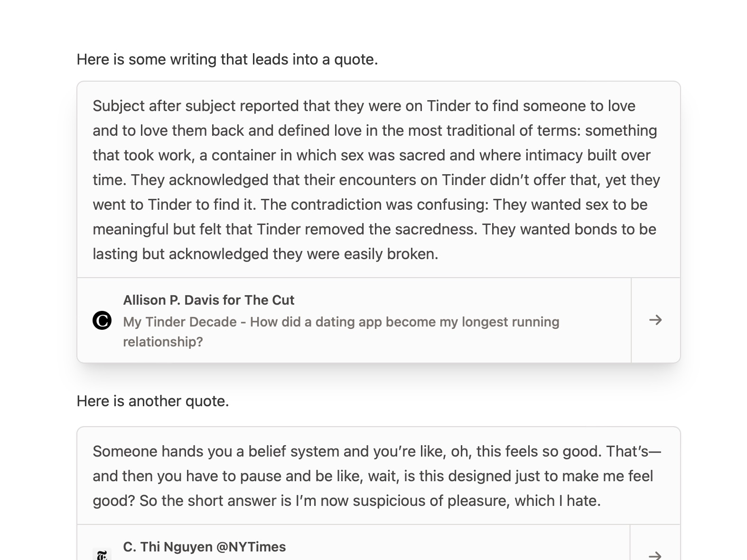Click the word "relationship?" in the article title
The height and width of the screenshot is (560, 747).
(x=163, y=342)
